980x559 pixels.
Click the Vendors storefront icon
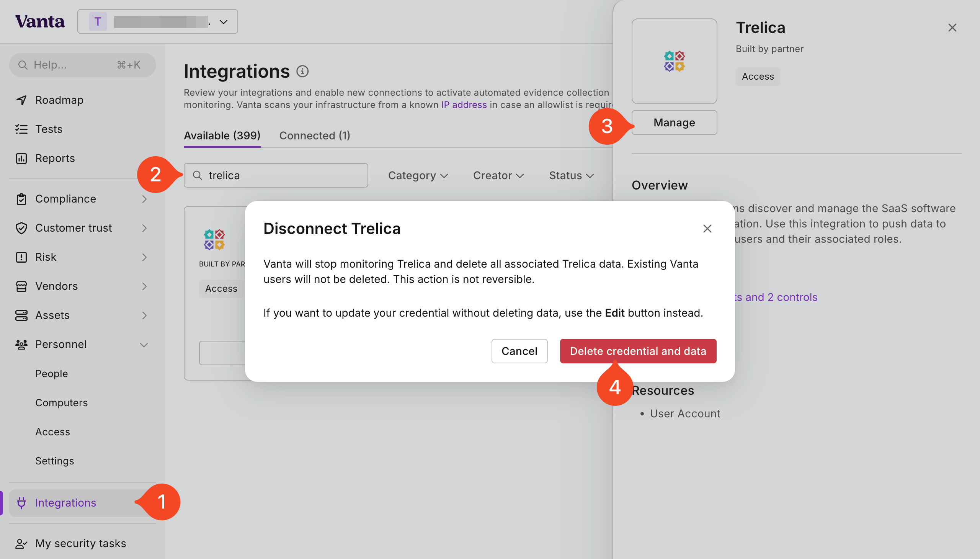21,286
